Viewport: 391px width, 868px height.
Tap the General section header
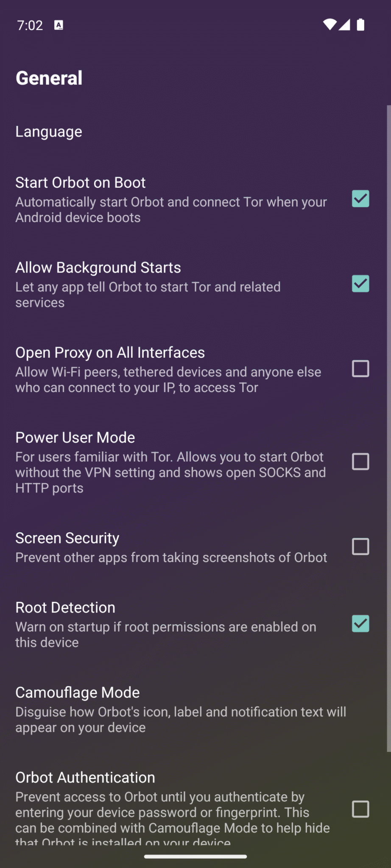pos(49,78)
